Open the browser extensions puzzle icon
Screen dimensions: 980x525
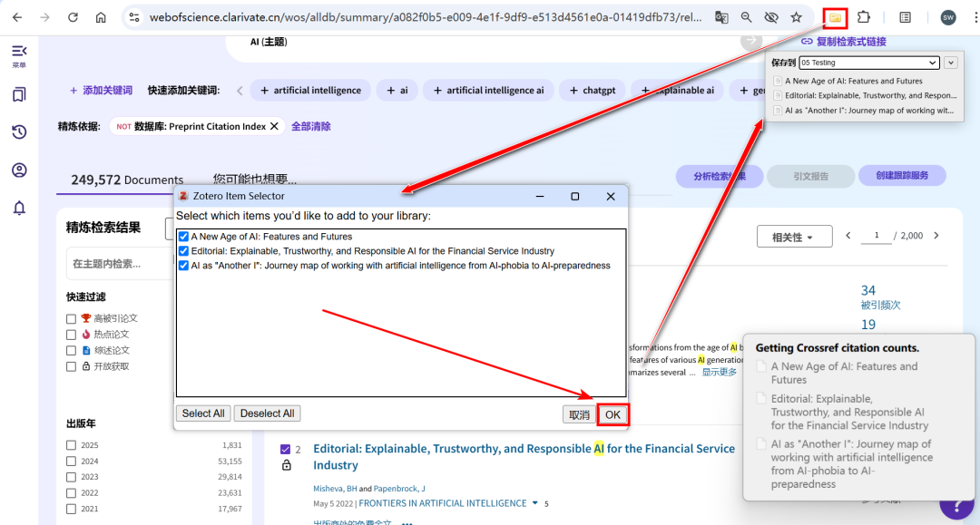click(863, 17)
